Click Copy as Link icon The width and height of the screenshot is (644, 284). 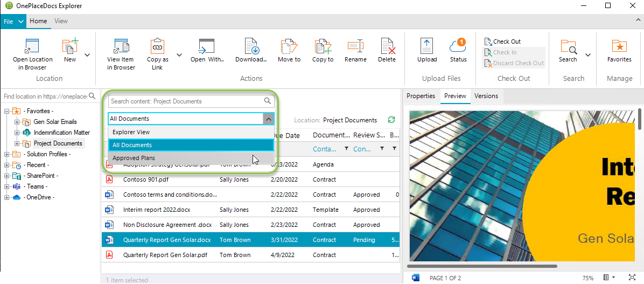pyautogui.click(x=157, y=46)
